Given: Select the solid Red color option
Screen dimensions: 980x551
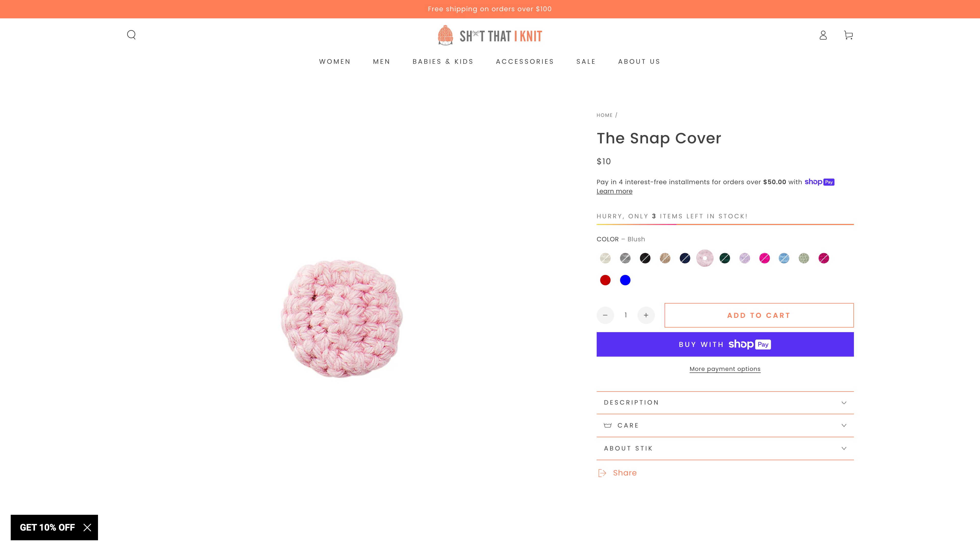Looking at the screenshot, I should coord(605,280).
